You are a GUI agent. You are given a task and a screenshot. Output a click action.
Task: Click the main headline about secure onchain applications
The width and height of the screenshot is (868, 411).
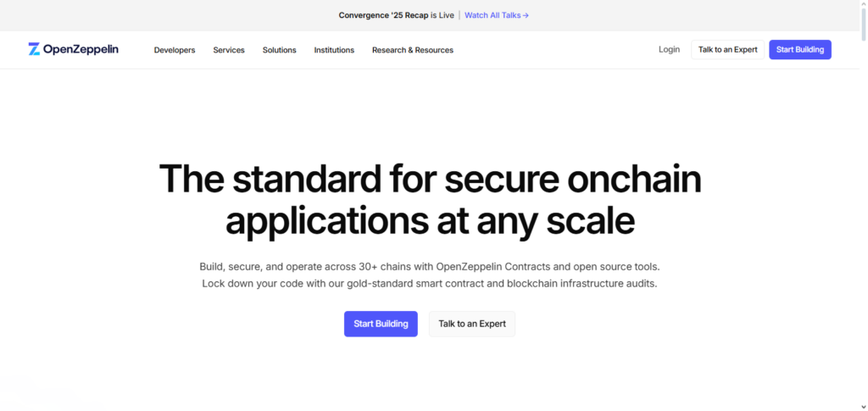pyautogui.click(x=430, y=199)
